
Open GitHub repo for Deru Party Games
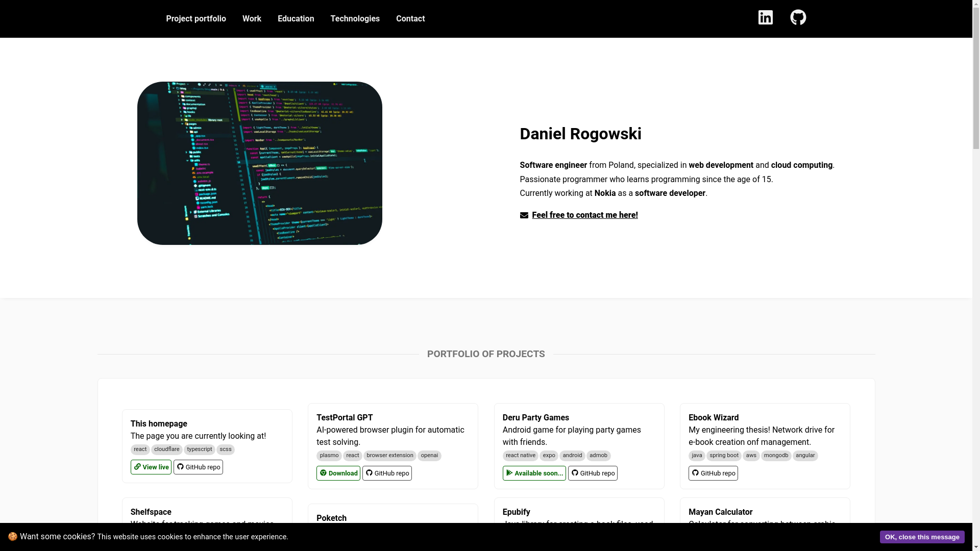coord(593,473)
